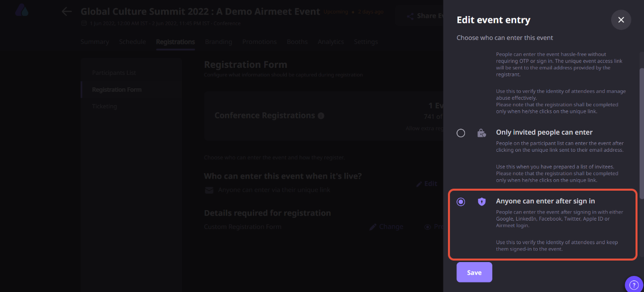644x292 pixels.
Task: Select the Registrations tab
Action: [x=176, y=42]
